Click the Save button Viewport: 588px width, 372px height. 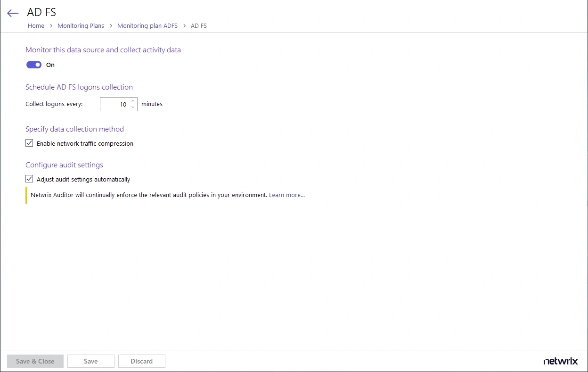(x=90, y=361)
